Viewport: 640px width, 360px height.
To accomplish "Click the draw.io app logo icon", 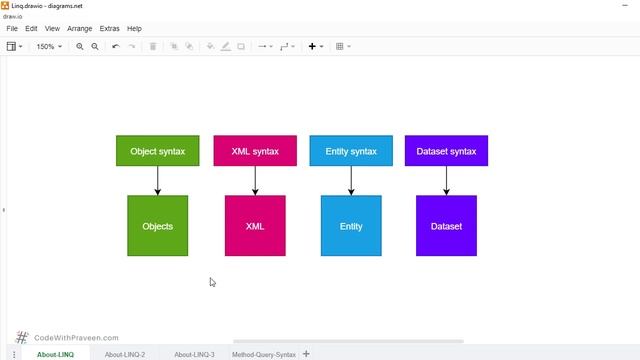I will click(x=5, y=5).
